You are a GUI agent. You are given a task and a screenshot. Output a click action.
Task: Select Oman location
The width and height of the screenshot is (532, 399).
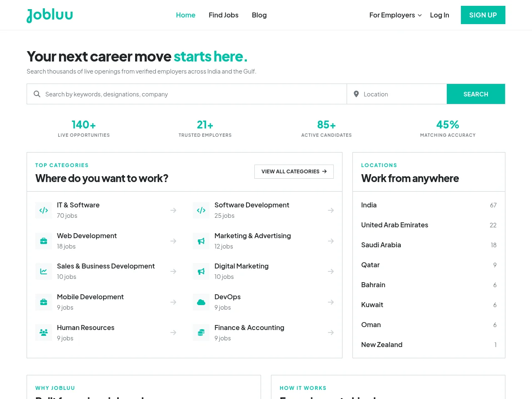coord(429,325)
